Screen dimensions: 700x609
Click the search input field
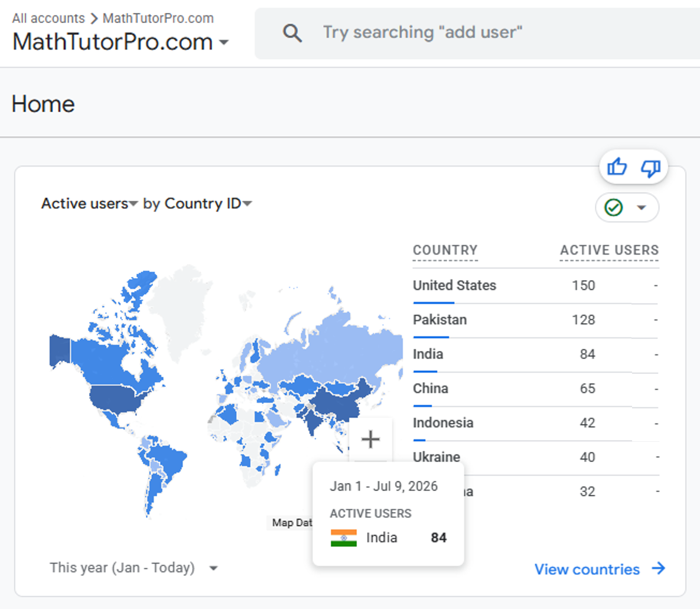pos(477,33)
